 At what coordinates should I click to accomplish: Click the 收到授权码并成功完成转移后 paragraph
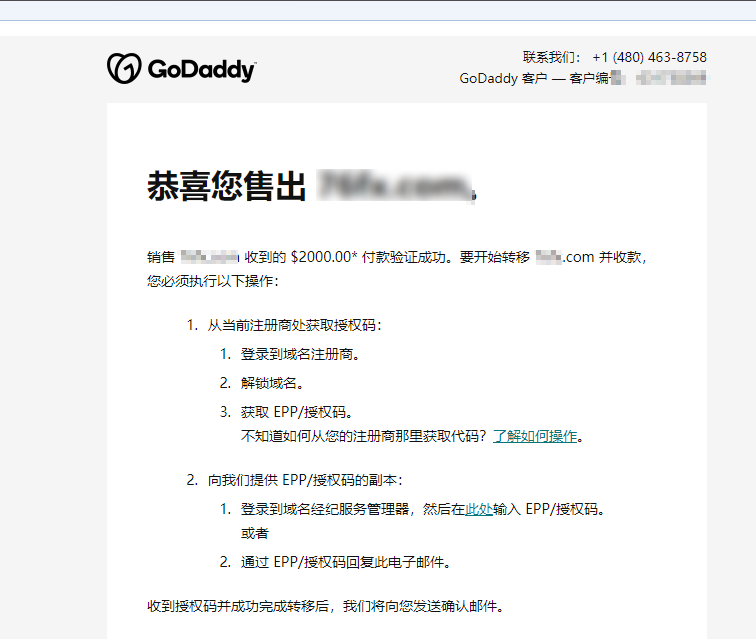(326, 606)
